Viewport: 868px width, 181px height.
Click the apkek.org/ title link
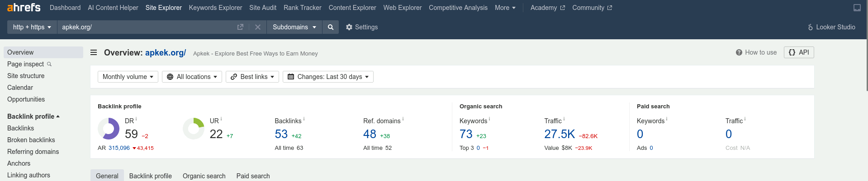(x=166, y=53)
